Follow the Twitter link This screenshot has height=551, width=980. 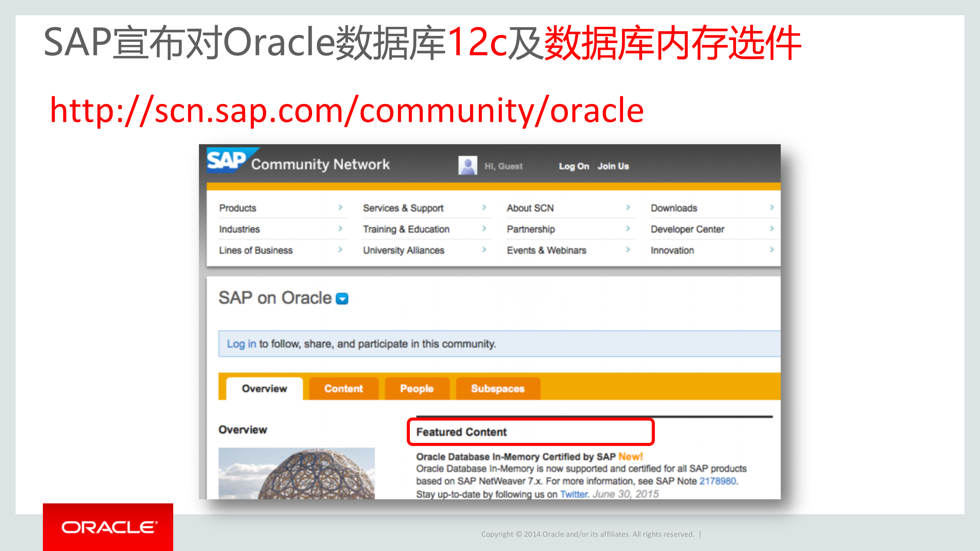(574, 494)
